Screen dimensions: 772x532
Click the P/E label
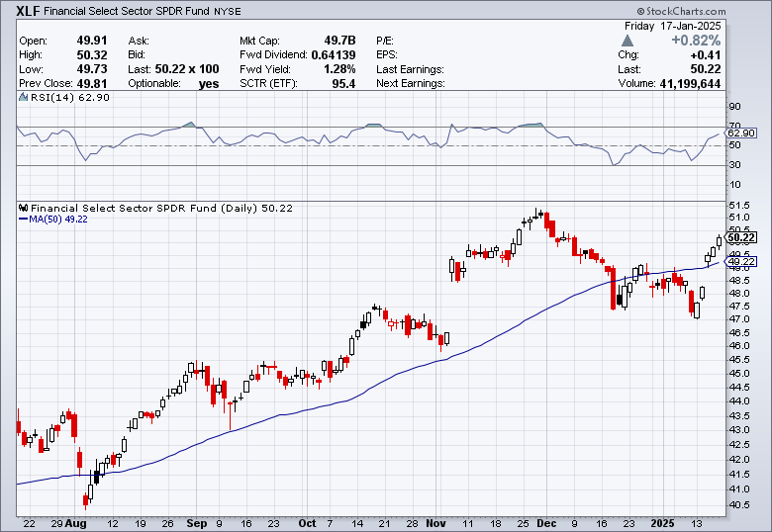[x=385, y=41]
